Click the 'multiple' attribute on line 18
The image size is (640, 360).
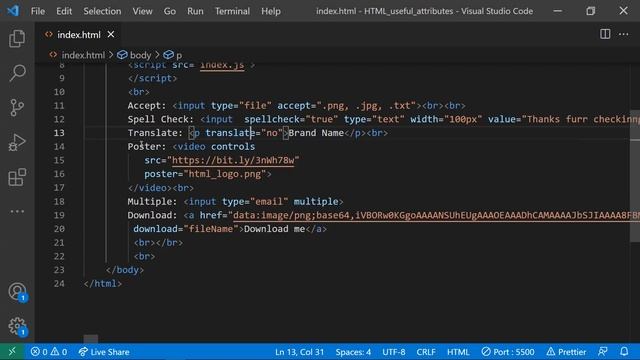click(x=316, y=201)
